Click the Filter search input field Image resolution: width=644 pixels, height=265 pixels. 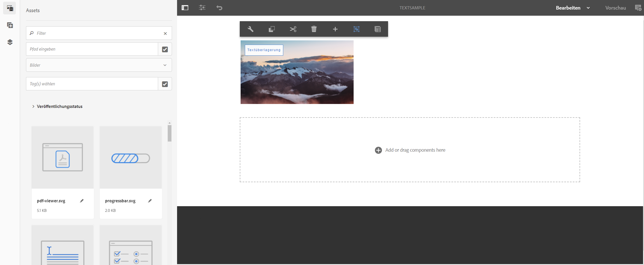pos(99,33)
